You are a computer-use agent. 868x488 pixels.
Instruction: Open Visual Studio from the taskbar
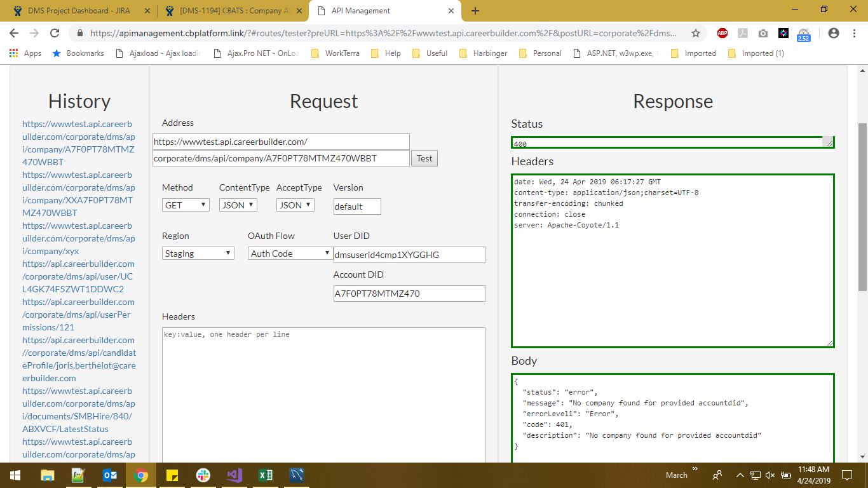pyautogui.click(x=234, y=475)
